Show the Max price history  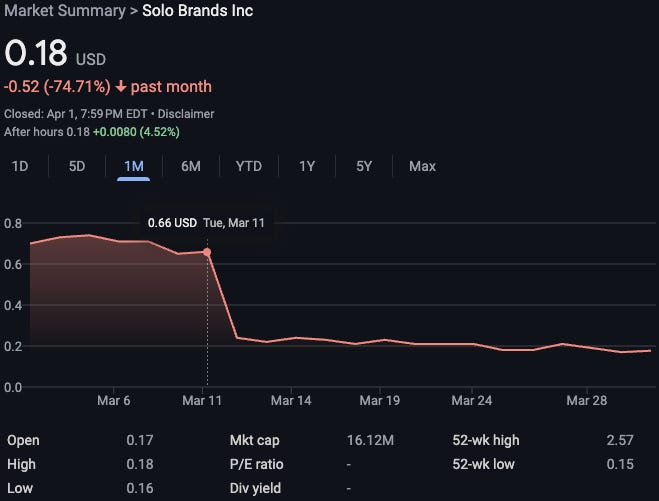[422, 166]
